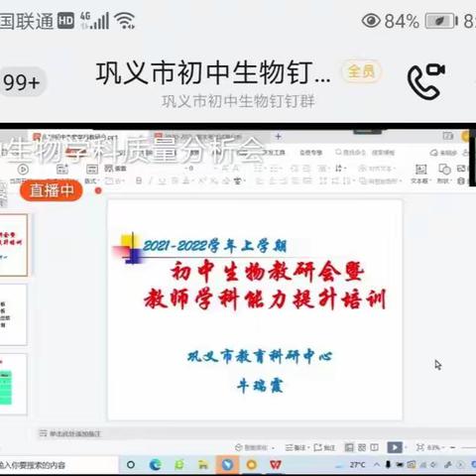476x476 pixels.
Task: Toggle italic formatting in WPS ribbon
Action: [151, 180]
